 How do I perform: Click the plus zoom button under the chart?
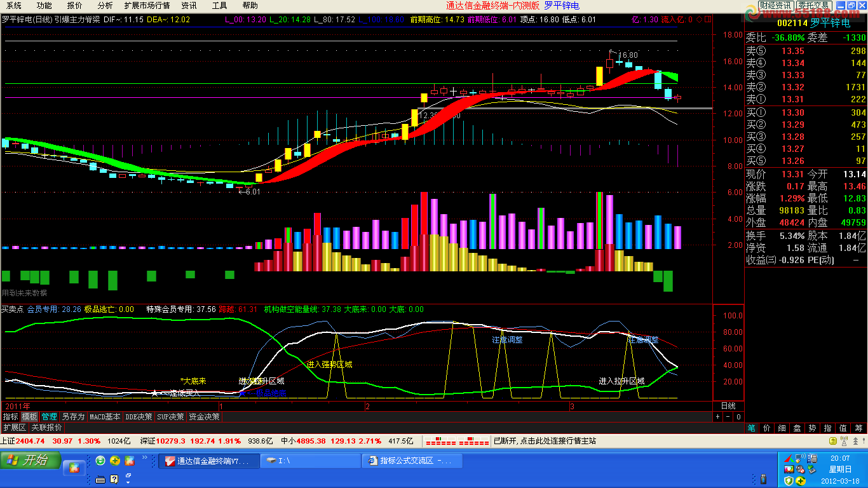718,417
